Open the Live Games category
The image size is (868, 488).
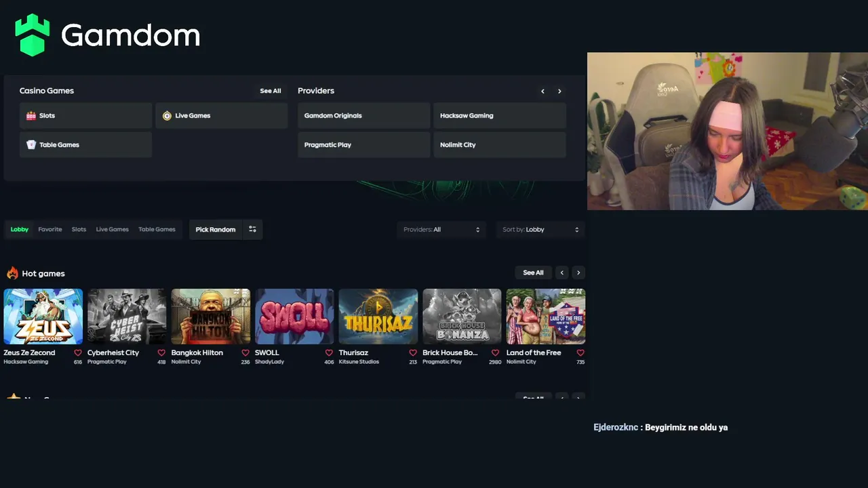[222, 116]
